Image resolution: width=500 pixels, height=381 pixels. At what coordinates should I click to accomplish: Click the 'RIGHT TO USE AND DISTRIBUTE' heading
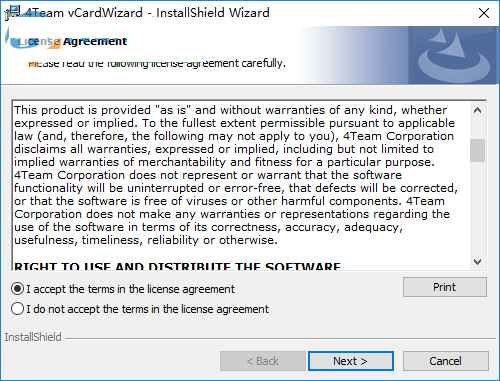[177, 266]
